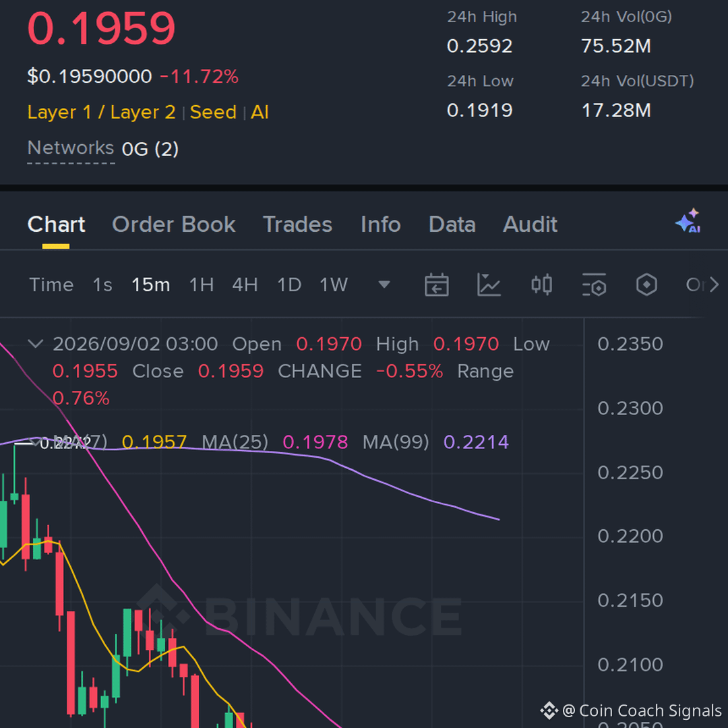Image resolution: width=728 pixels, height=728 pixels.
Task: Show more chart toolbar options arrow
Action: click(714, 284)
